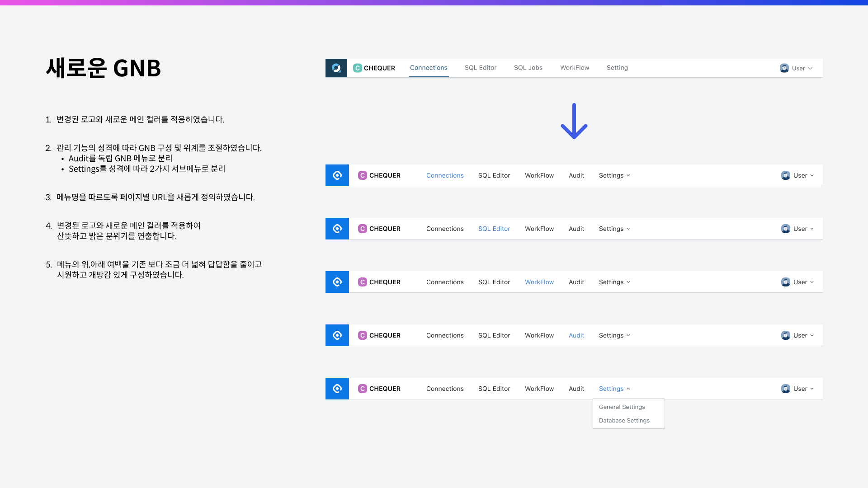
Task: Choose General Settings from the submenu
Action: pos(622,407)
